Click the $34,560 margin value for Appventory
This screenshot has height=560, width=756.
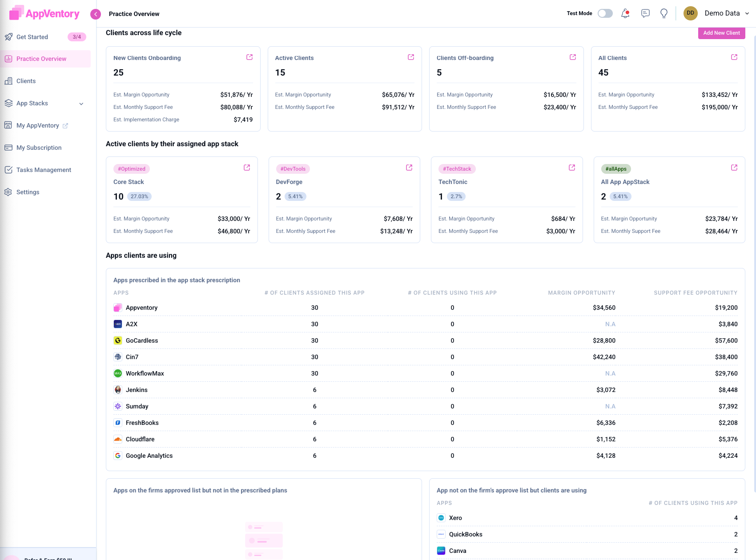click(604, 308)
